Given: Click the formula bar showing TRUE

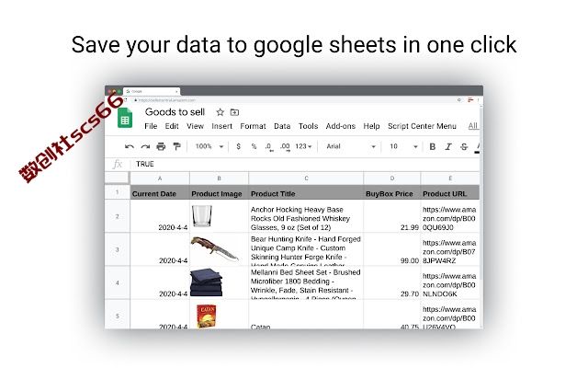Looking at the screenshot, I should (304, 164).
